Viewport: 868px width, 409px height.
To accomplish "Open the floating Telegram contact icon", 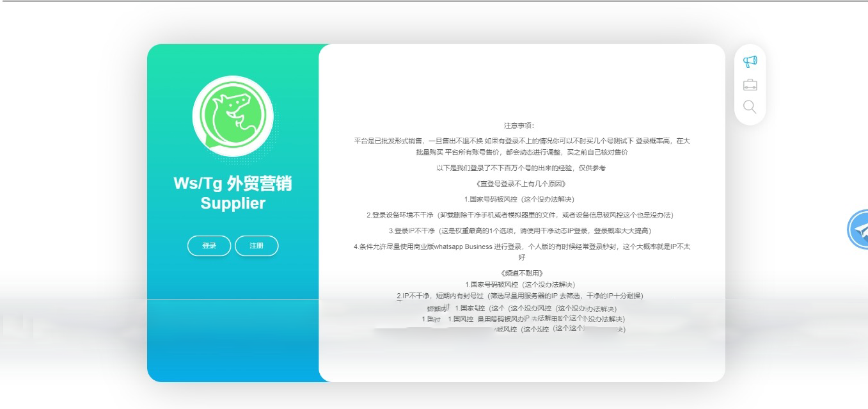I will [859, 229].
